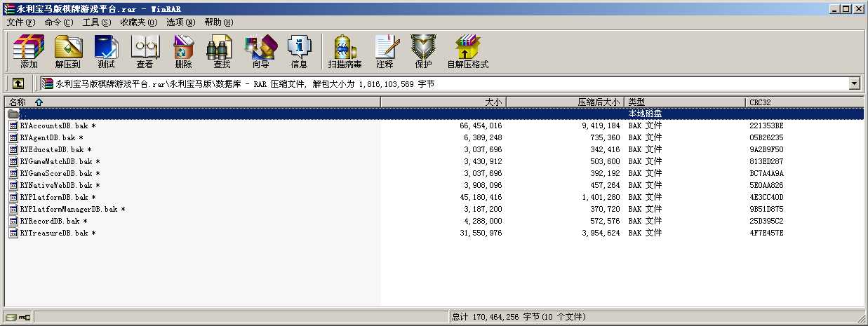Screen dimensions: 868x326
Task: Click packed size value 3,954,624
Action: click(x=601, y=233)
